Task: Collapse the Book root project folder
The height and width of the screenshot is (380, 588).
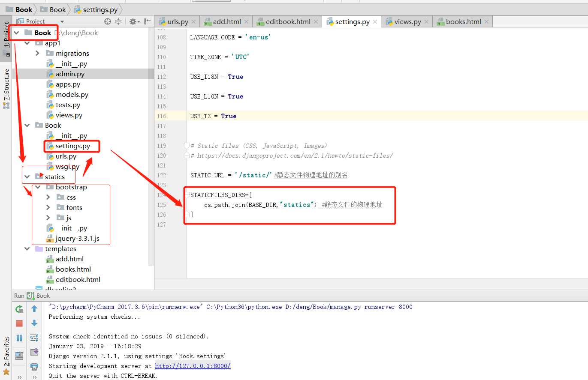Action: [16, 33]
